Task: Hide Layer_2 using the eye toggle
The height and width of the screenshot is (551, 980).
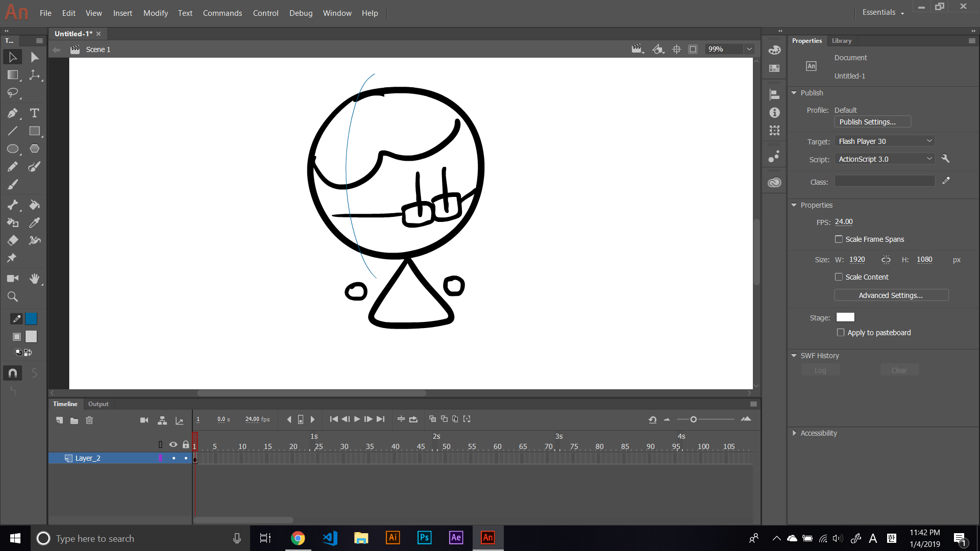Action: pyautogui.click(x=174, y=458)
